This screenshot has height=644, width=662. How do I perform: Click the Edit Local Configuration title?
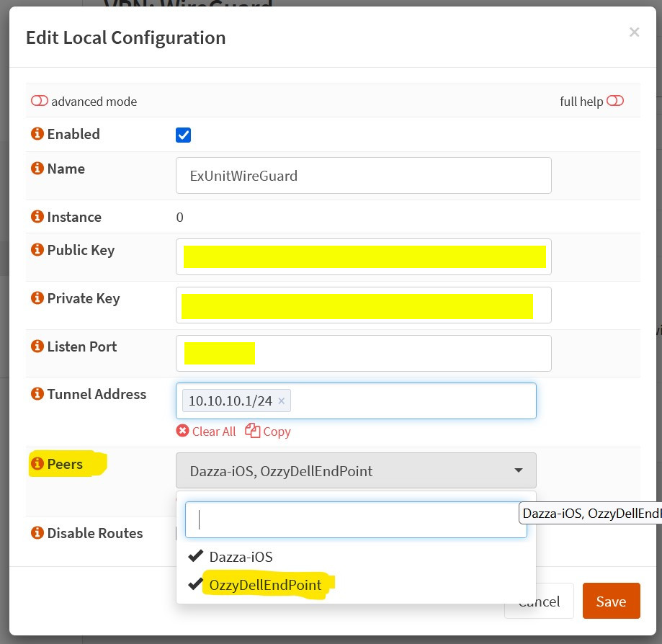(126, 37)
